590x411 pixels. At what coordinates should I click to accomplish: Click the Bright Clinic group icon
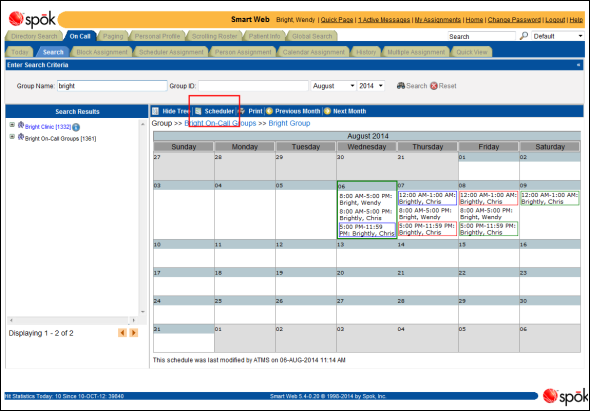click(x=21, y=125)
